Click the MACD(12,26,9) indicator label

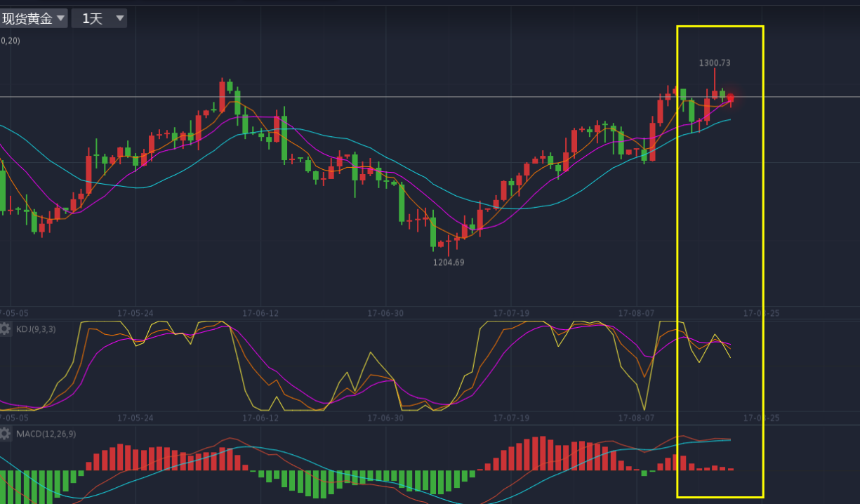coord(46,434)
